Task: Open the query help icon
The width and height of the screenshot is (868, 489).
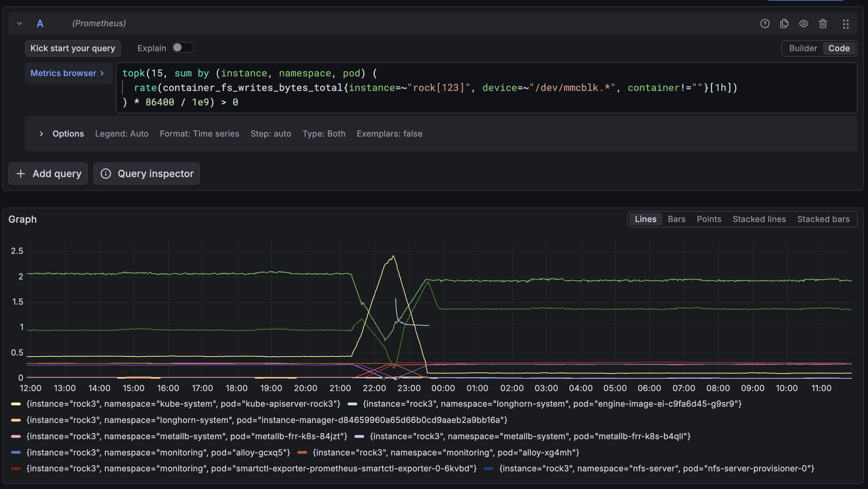Action: pyautogui.click(x=765, y=24)
